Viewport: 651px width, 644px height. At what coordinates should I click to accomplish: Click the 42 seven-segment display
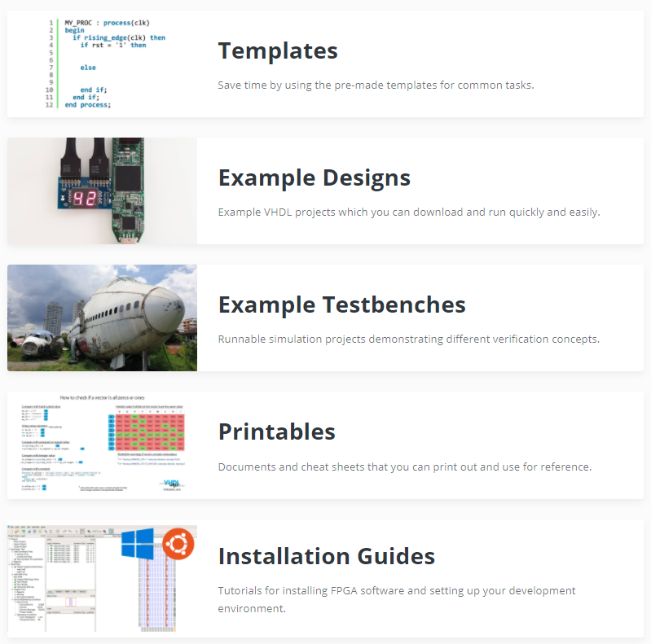[x=85, y=199]
